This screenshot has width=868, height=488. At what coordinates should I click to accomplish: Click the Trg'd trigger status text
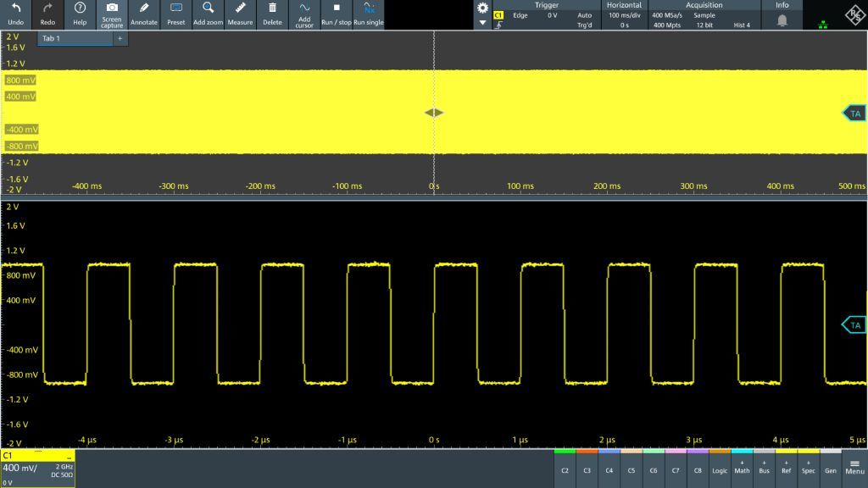(x=585, y=25)
